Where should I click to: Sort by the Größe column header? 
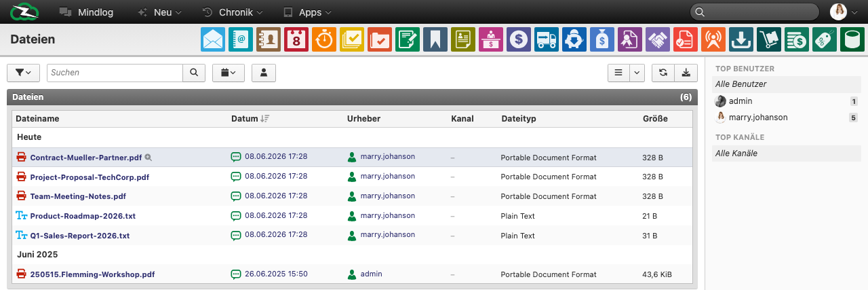655,119
